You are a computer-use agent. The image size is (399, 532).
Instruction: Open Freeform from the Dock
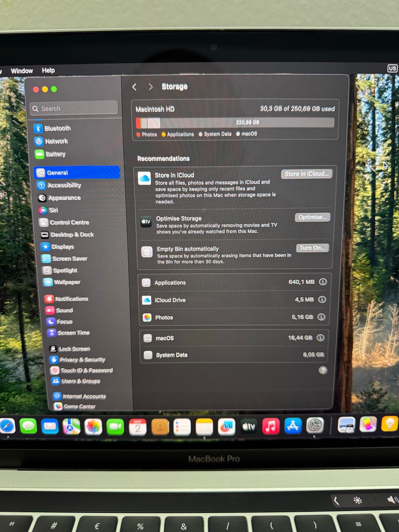(x=226, y=427)
